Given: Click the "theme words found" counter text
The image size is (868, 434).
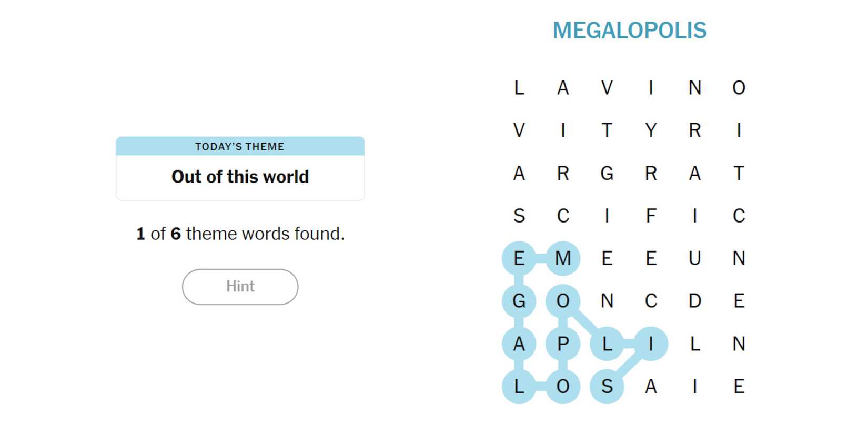Looking at the screenshot, I should point(240,234).
